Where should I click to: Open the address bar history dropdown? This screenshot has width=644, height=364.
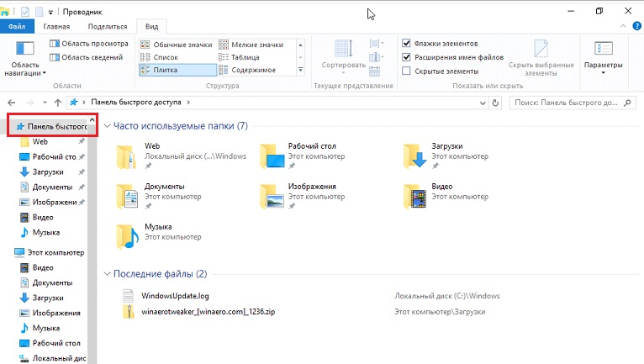[483, 103]
